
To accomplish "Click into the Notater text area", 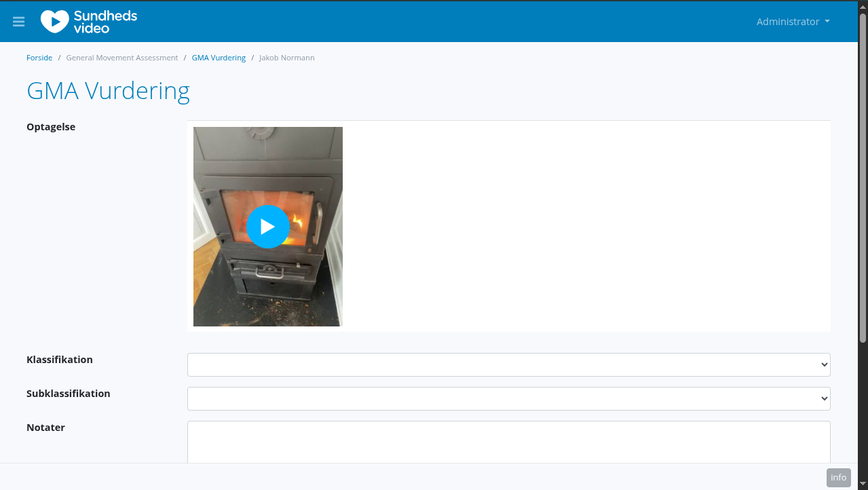I will [x=509, y=442].
